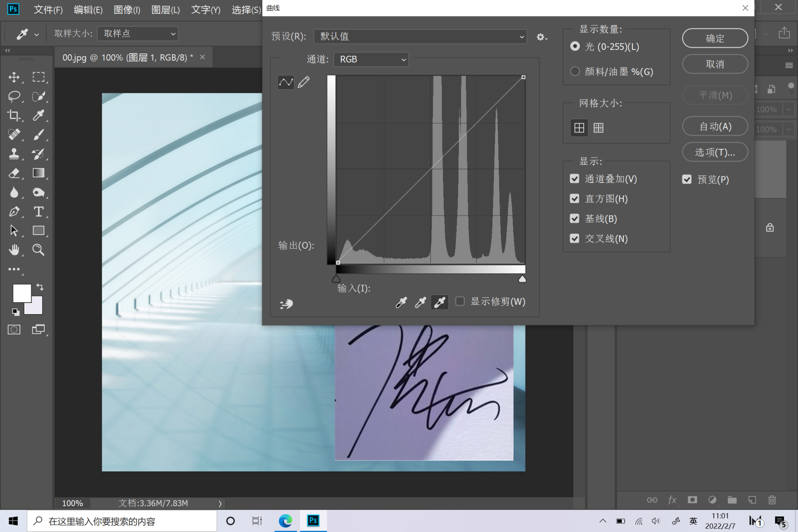Select the Pigment/Ink % radio option
This screenshot has height=532, width=798.
(x=575, y=71)
